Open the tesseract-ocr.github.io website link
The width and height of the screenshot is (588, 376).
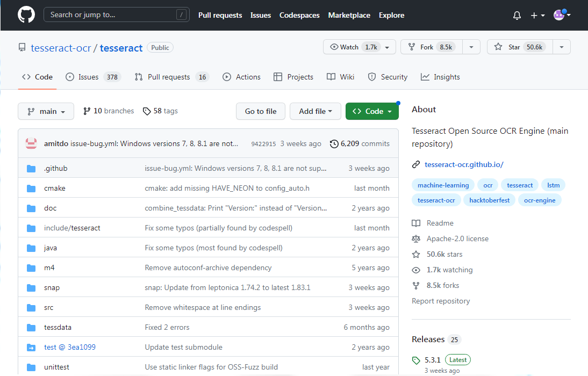[464, 164]
